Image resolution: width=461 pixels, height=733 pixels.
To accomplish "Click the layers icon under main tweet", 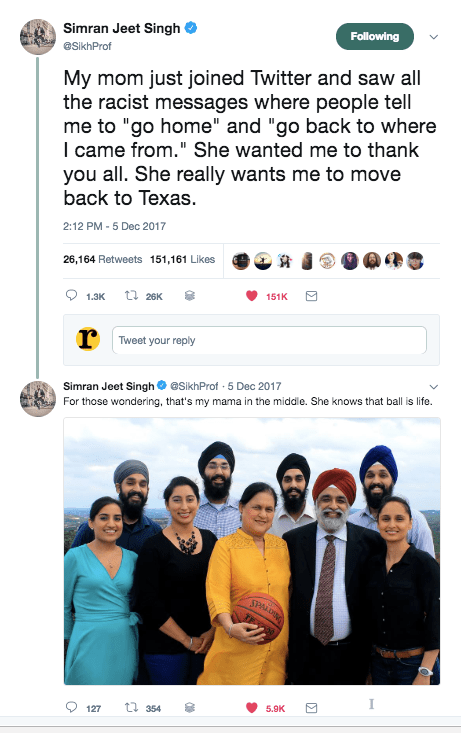I will (189, 295).
